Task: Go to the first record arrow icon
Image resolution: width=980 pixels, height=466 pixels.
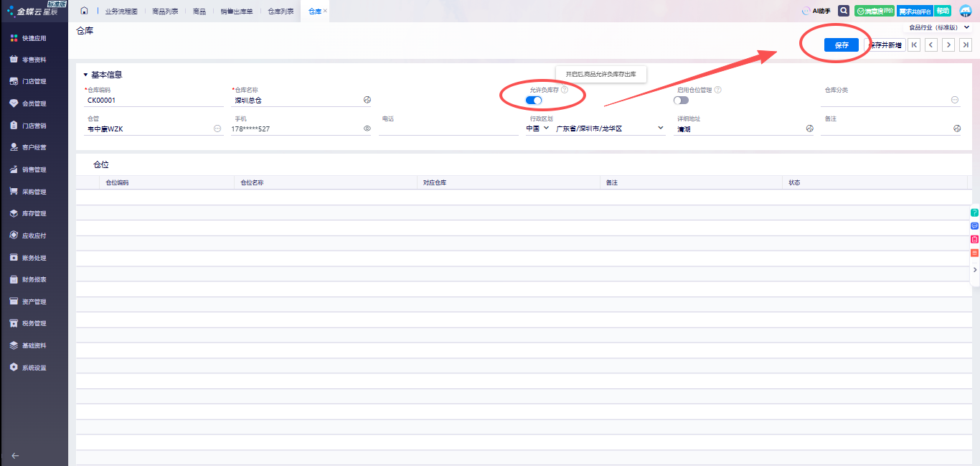Action: (914, 45)
